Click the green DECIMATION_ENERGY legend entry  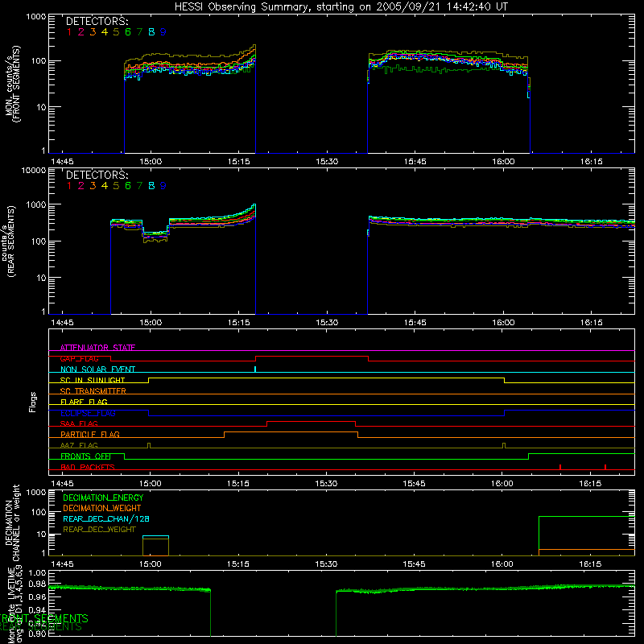(x=103, y=497)
